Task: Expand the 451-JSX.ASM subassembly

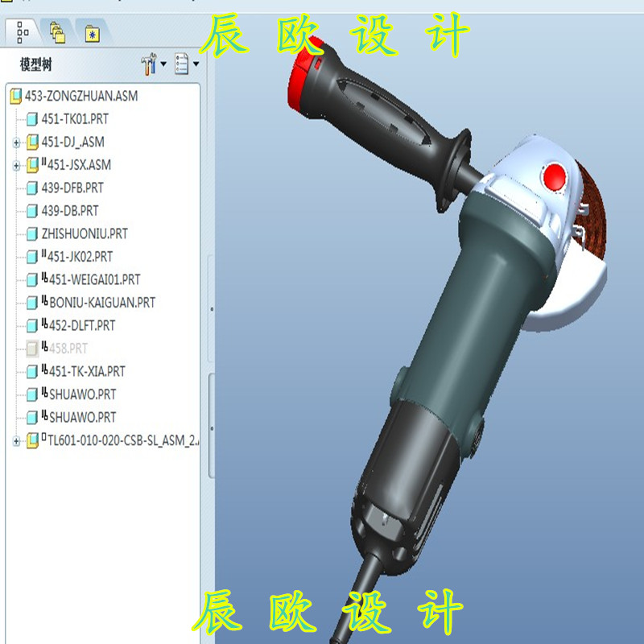Action: pos(16,166)
